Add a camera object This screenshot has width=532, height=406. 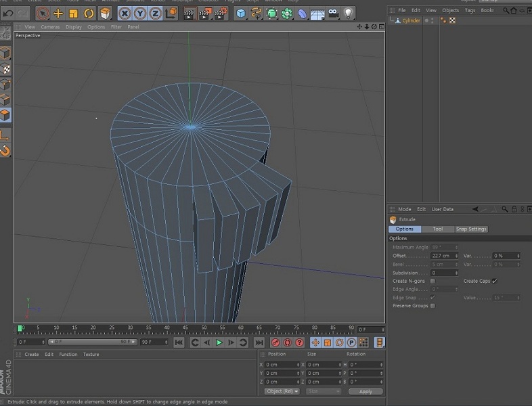click(x=333, y=14)
